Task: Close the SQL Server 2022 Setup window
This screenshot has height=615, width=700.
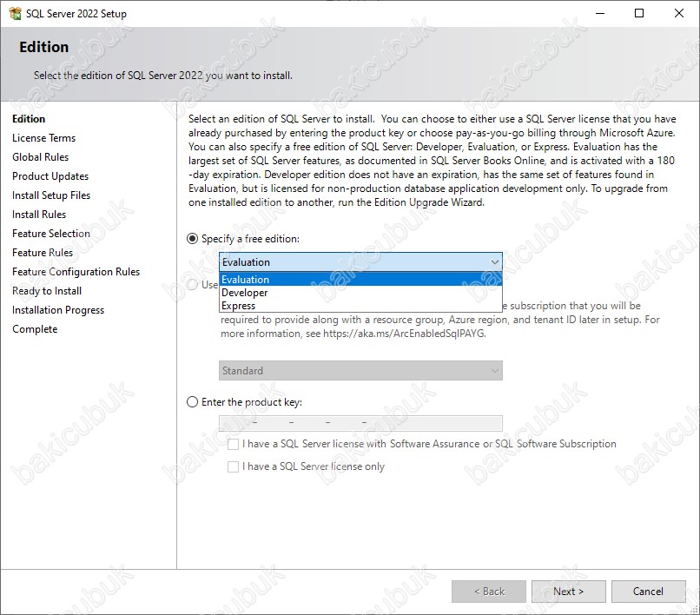Action: pos(679,13)
